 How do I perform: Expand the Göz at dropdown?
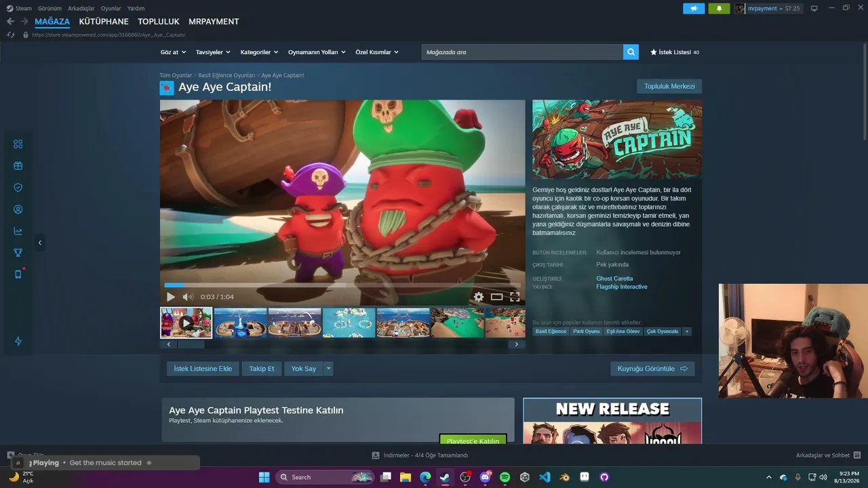[173, 52]
